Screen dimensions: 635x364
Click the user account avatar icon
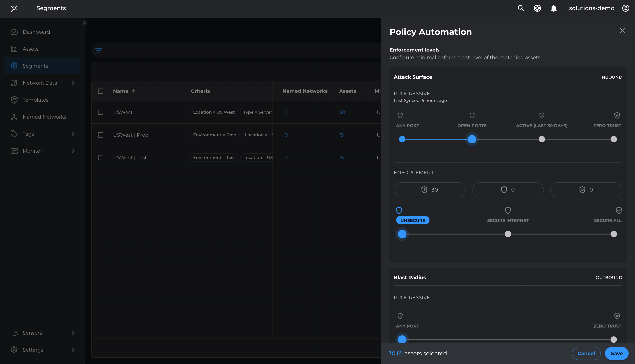625,8
